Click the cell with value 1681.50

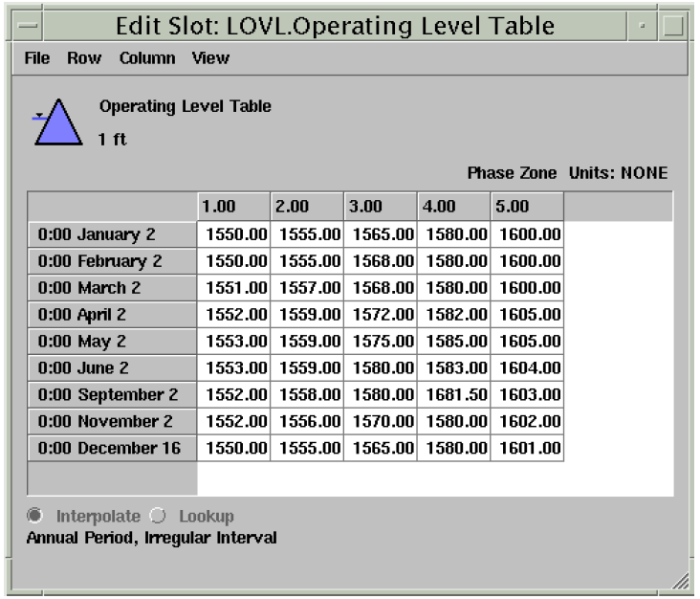point(454,394)
